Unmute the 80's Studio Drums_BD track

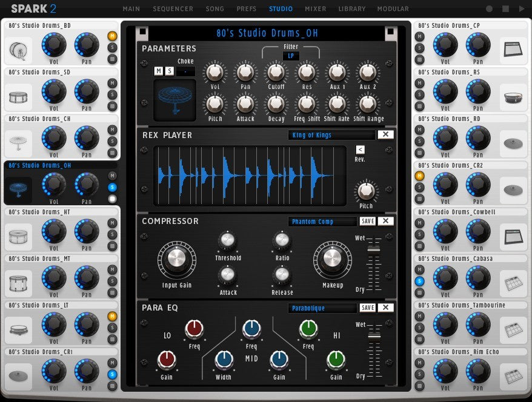pyautogui.click(x=112, y=36)
